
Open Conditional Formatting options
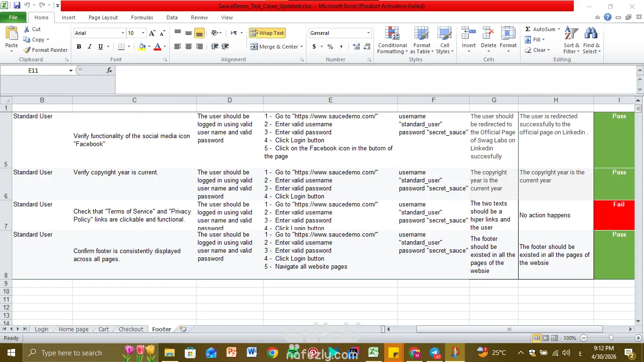pyautogui.click(x=392, y=40)
